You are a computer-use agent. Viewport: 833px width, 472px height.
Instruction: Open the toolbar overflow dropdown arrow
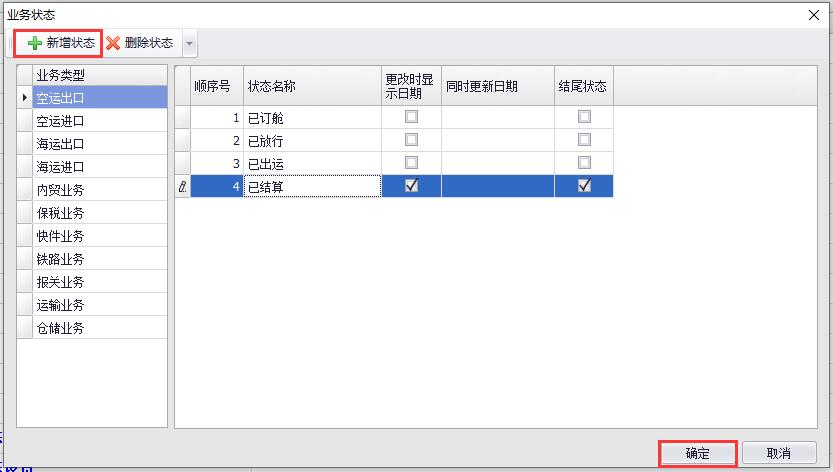point(190,43)
